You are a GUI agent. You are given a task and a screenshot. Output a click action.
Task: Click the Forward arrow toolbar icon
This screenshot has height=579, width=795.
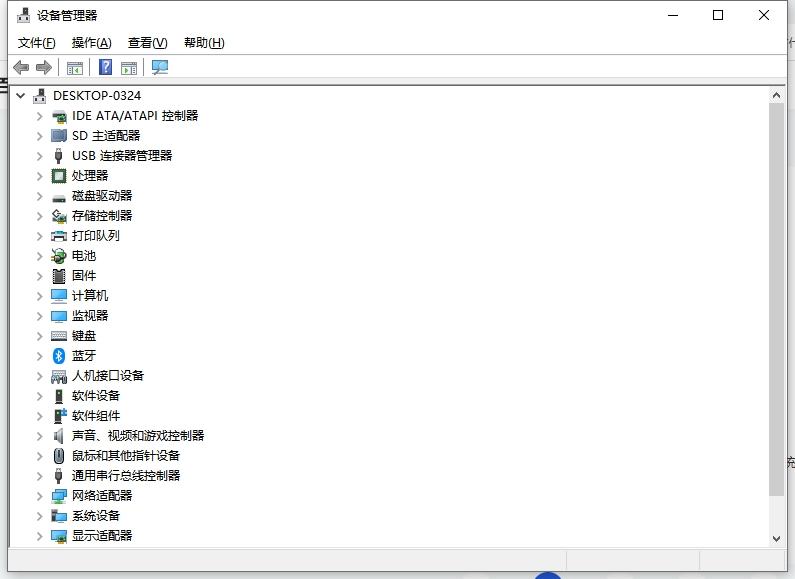pos(44,67)
